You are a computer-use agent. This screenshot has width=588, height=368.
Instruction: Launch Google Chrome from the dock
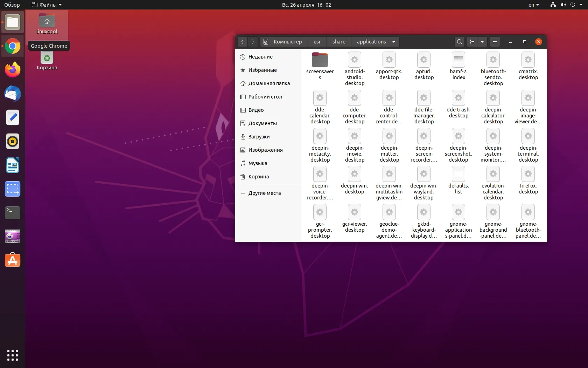point(13,46)
